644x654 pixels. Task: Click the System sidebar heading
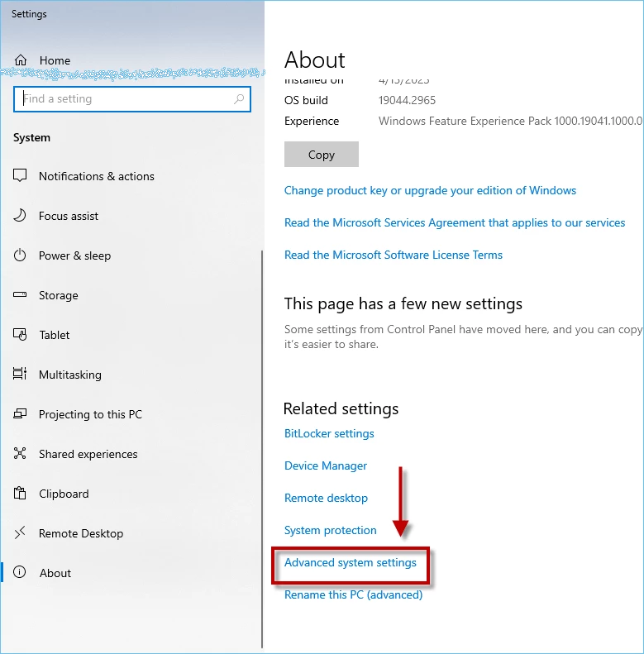click(31, 137)
